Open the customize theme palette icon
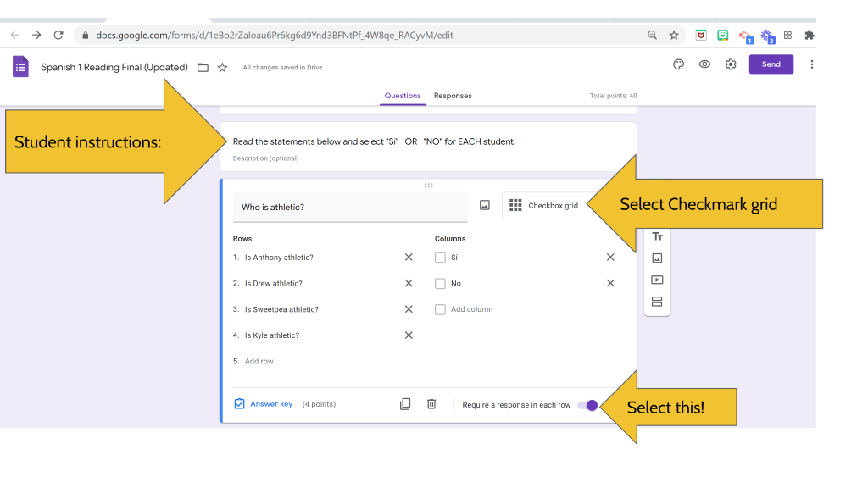Viewport: 868px width, 488px height. point(678,64)
